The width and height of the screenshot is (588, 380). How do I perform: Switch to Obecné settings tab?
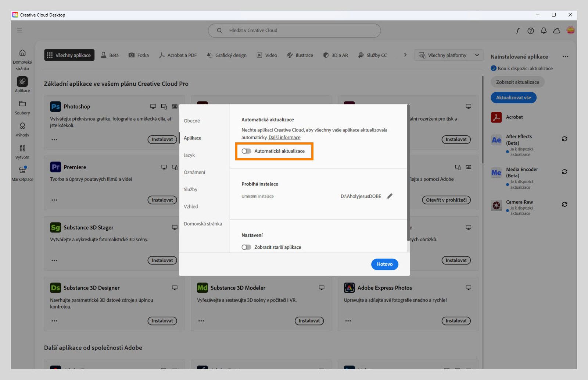pos(192,121)
